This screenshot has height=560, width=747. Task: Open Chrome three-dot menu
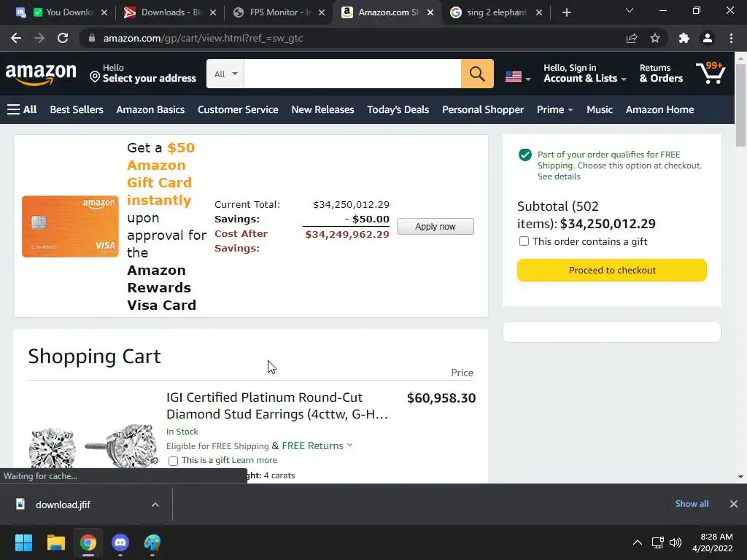pyautogui.click(x=731, y=38)
